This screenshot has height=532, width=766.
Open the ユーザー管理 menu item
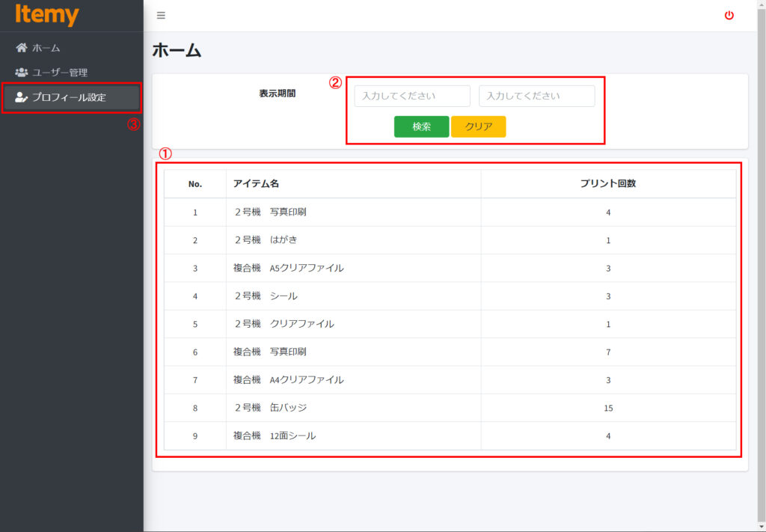tap(60, 73)
